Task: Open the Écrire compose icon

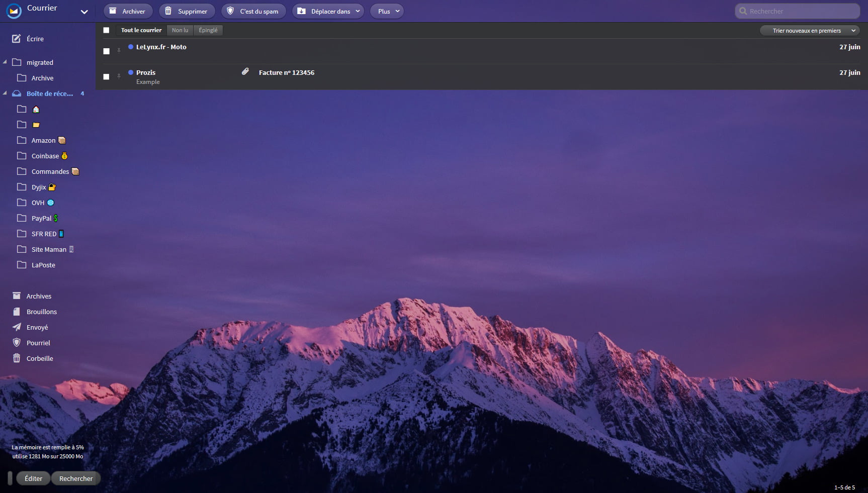Action: 17,39
